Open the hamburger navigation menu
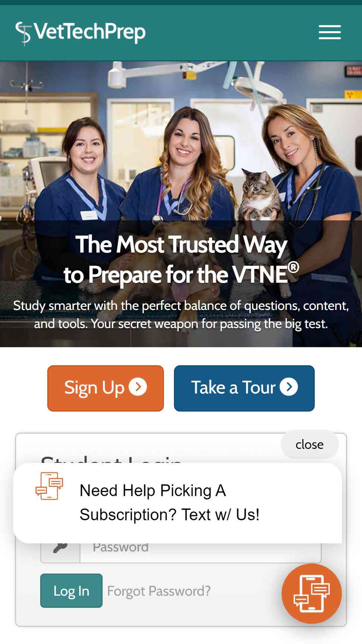 [x=330, y=32]
